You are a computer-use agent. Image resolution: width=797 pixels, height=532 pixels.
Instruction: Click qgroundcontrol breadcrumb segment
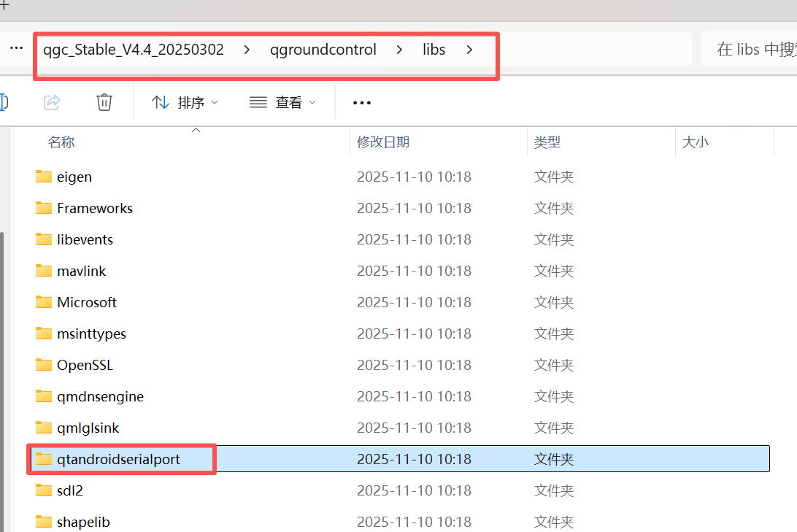323,50
